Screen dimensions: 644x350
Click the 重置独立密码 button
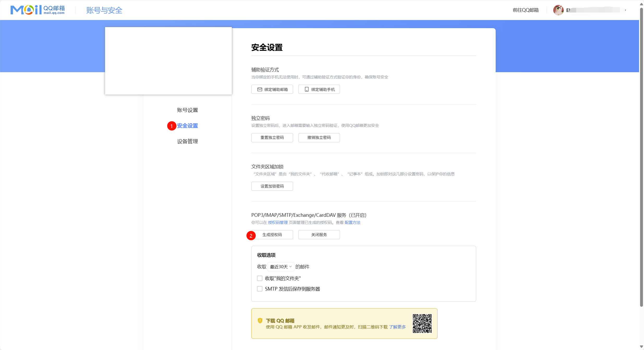(x=272, y=138)
